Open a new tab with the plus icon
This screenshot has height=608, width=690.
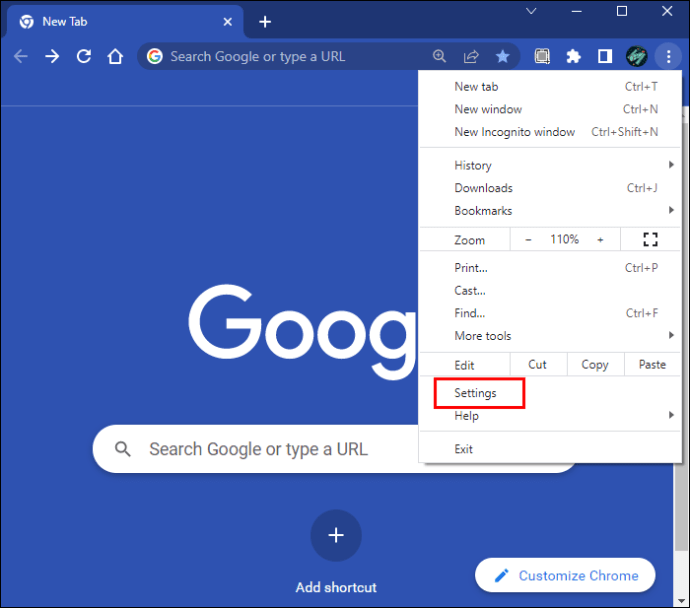coord(265,22)
